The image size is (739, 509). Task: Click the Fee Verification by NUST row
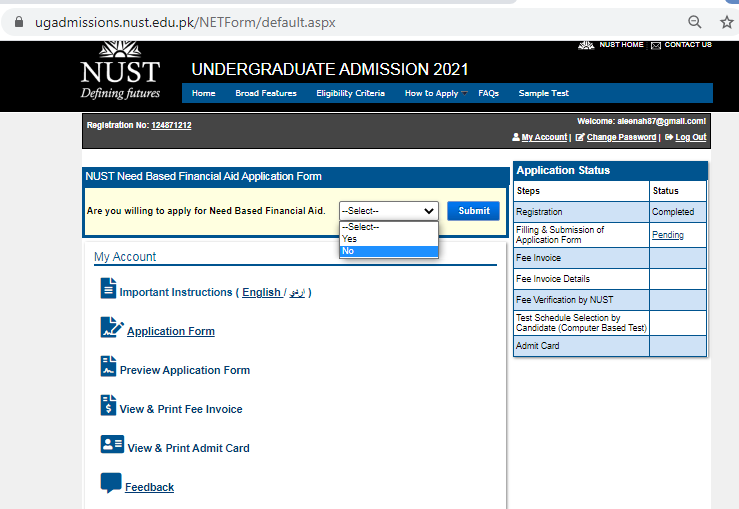(610, 300)
